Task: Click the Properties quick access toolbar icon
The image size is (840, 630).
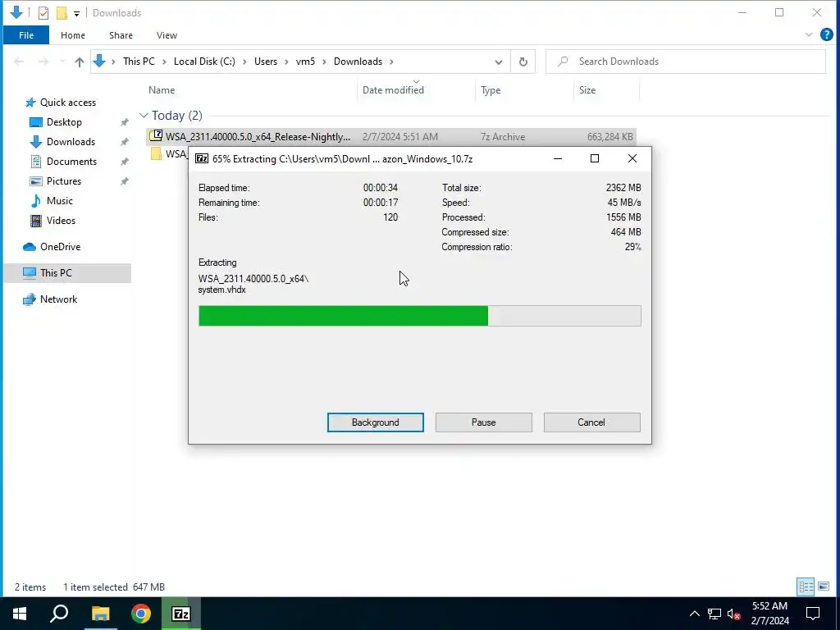Action: 43,13
